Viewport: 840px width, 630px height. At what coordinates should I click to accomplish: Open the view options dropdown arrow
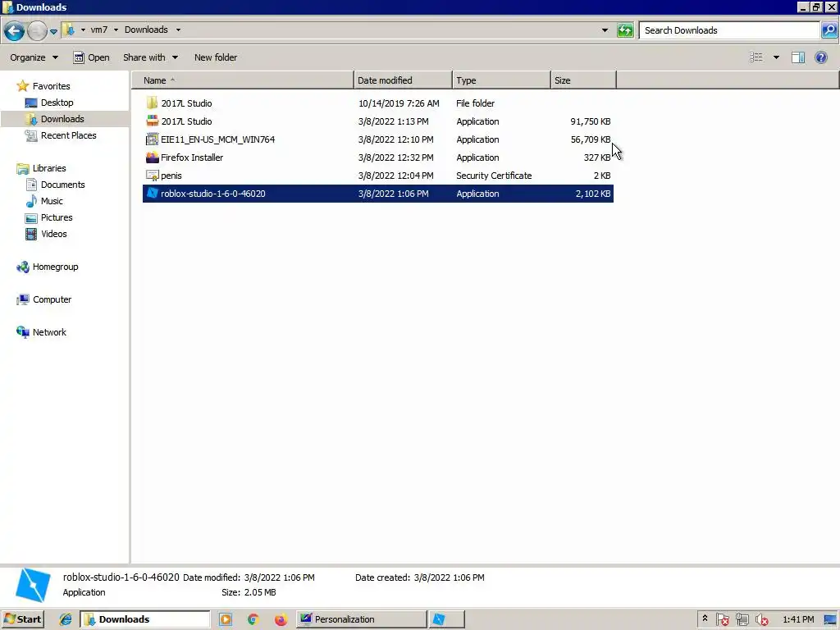click(x=776, y=57)
